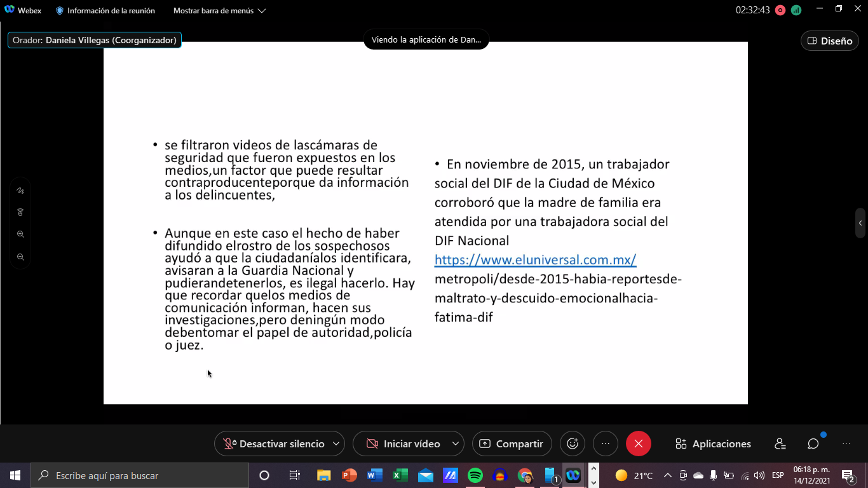The width and height of the screenshot is (868, 488).
Task: Open Cortana circle icon
Action: [x=264, y=475]
